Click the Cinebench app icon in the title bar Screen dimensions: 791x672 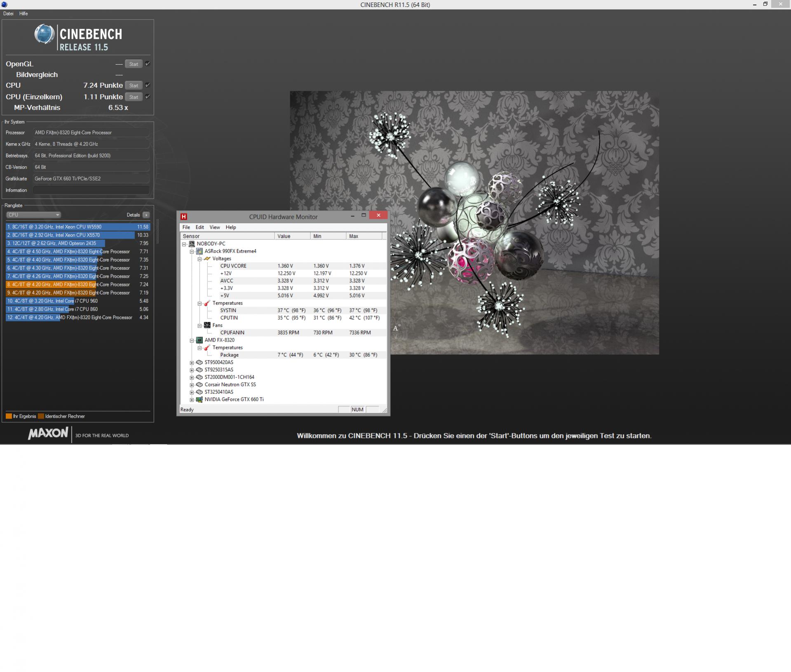(x=4, y=5)
